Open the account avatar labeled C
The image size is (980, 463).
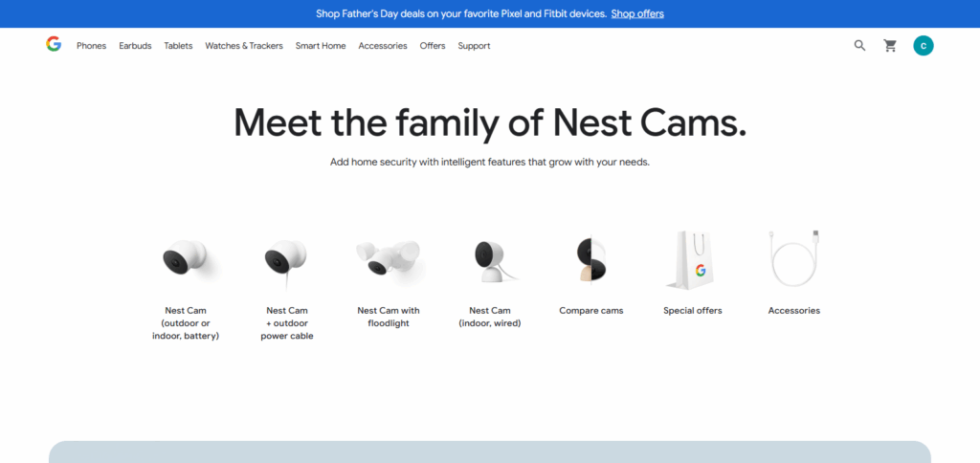(924, 46)
